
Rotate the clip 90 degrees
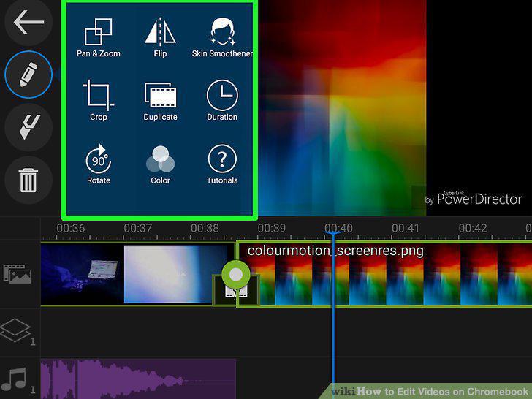(99, 164)
